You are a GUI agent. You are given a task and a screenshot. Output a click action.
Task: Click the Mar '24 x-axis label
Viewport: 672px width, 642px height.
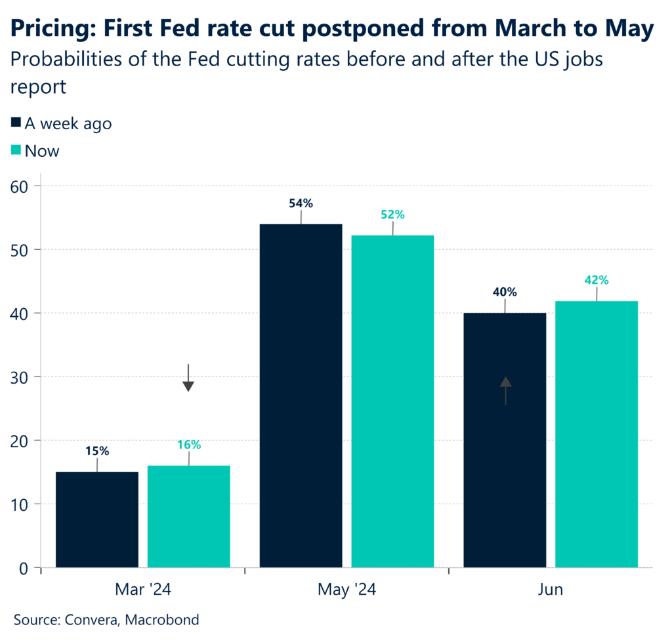[x=142, y=590]
